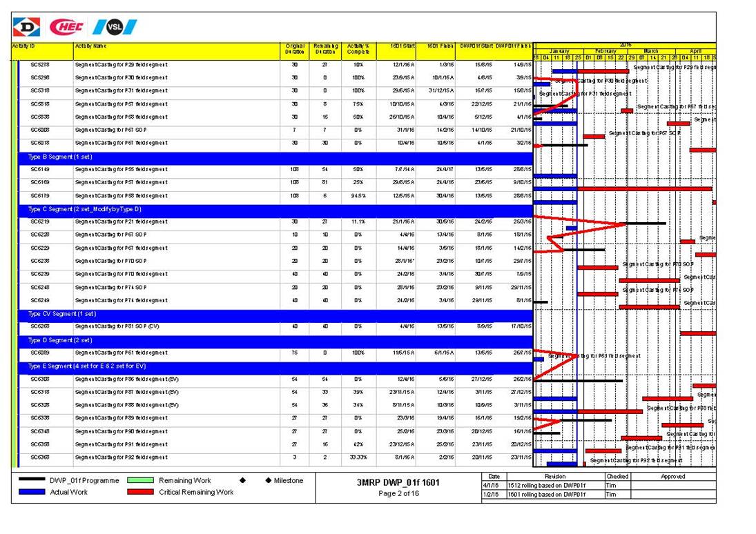Click the red Critical Remaining Work swatch
The width and height of the screenshot is (756, 534).
point(141,493)
